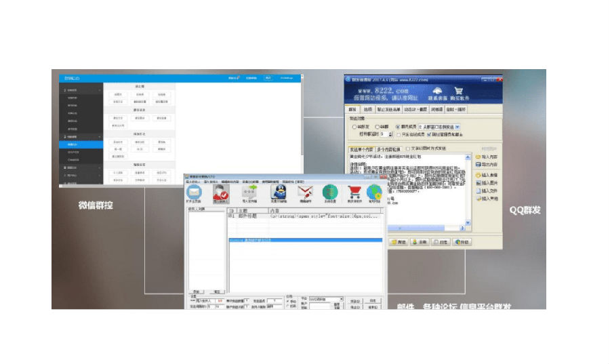Switch to the first tab in the QQ sender
610x364 pixels.
(x=352, y=109)
